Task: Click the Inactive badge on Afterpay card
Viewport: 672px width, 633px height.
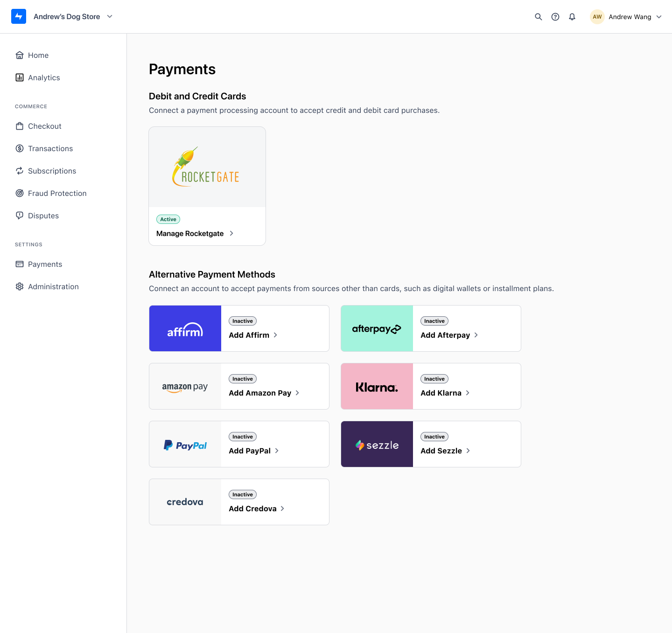Action: click(434, 321)
